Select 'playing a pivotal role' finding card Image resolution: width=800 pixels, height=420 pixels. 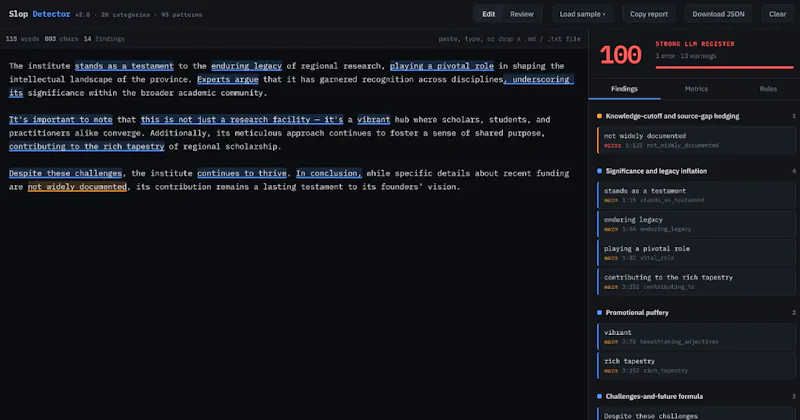[696, 253]
